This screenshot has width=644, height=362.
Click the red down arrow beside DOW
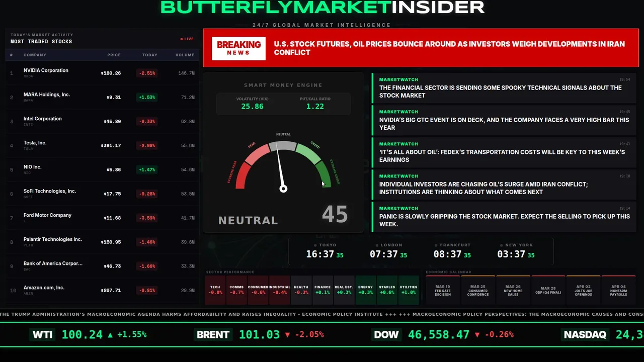pyautogui.click(x=478, y=334)
